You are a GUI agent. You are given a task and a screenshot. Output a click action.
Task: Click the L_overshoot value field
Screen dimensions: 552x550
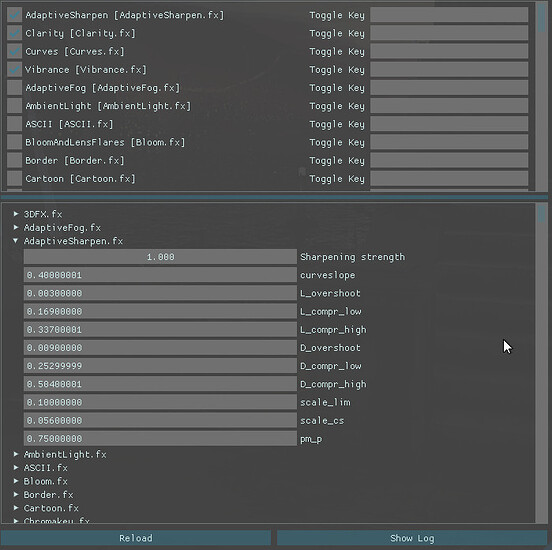(x=160, y=293)
